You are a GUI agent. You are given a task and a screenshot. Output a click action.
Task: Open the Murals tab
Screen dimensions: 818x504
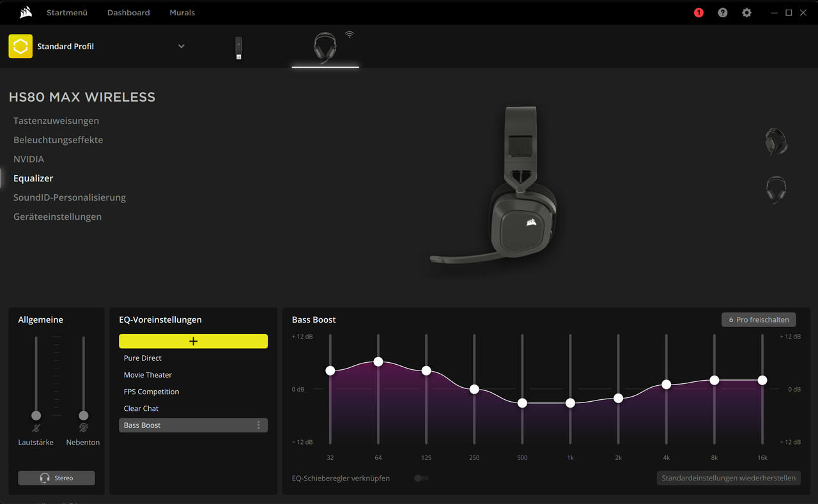(x=182, y=13)
